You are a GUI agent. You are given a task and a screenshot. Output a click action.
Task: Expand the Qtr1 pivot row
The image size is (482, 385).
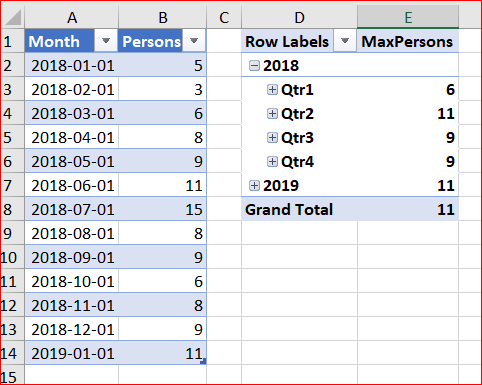pyautogui.click(x=272, y=90)
